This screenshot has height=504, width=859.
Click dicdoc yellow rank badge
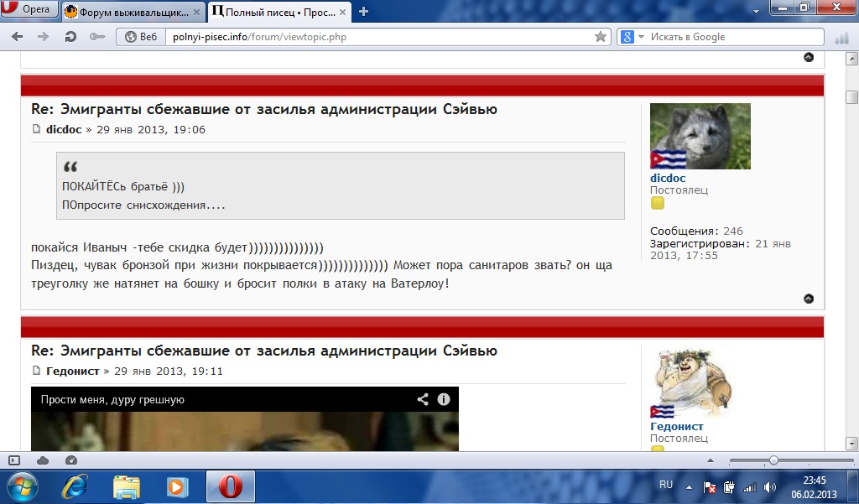pyautogui.click(x=658, y=203)
